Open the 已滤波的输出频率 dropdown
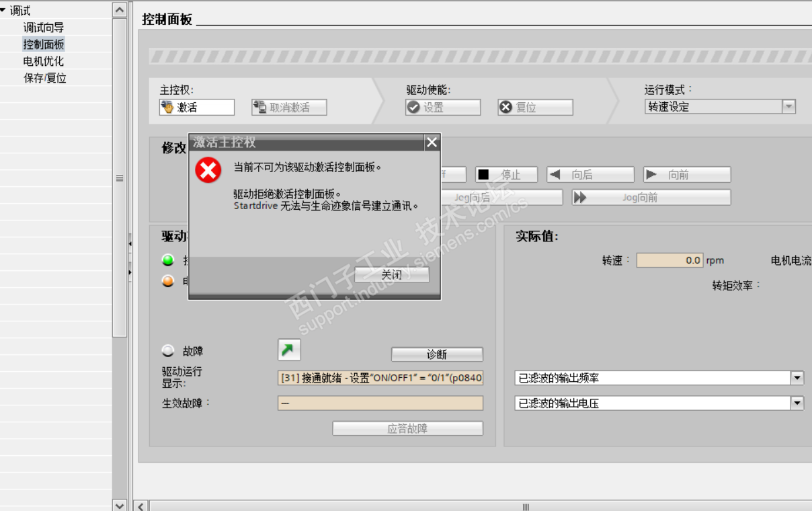Image resolution: width=812 pixels, height=511 pixels. [x=797, y=378]
